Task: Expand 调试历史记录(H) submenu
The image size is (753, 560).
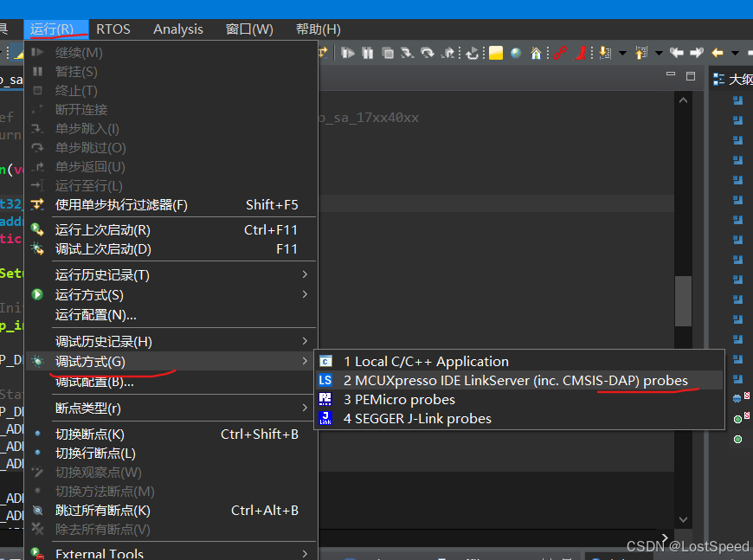Action: tap(305, 341)
